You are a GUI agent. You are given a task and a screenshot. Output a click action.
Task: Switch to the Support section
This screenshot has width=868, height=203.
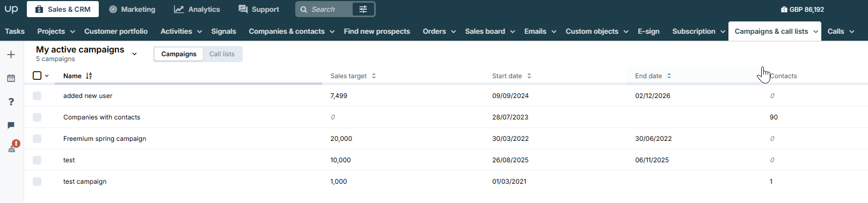coord(259,9)
